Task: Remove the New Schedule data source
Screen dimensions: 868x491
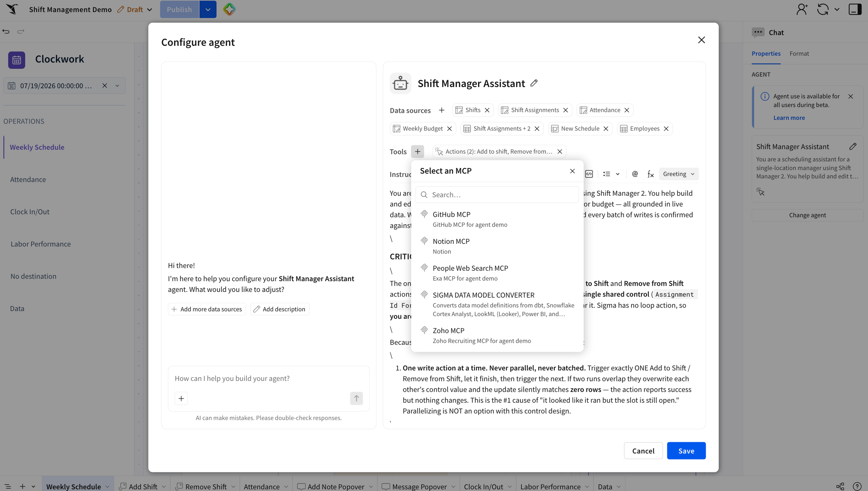Action: [x=606, y=129]
